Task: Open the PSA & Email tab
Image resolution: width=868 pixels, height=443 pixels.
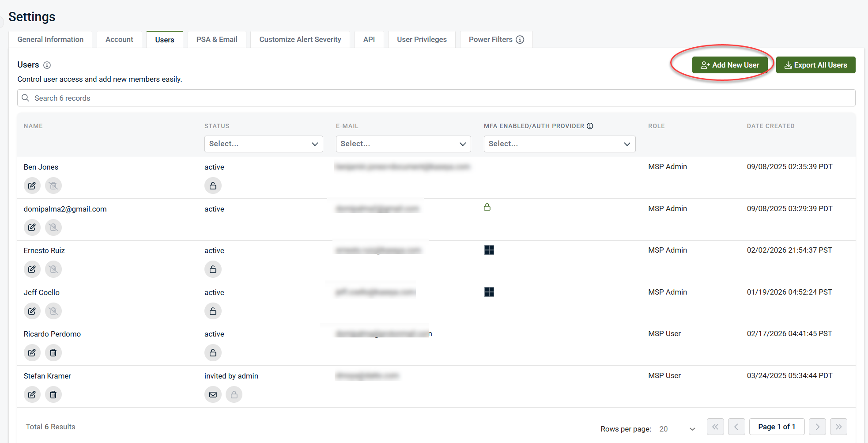Action: click(217, 40)
